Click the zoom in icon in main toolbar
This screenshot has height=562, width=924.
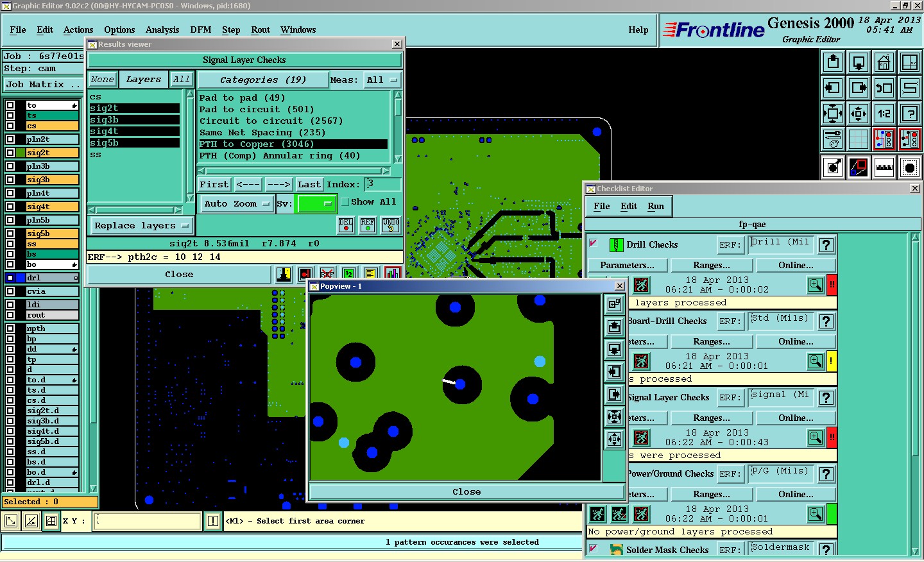pos(833,114)
